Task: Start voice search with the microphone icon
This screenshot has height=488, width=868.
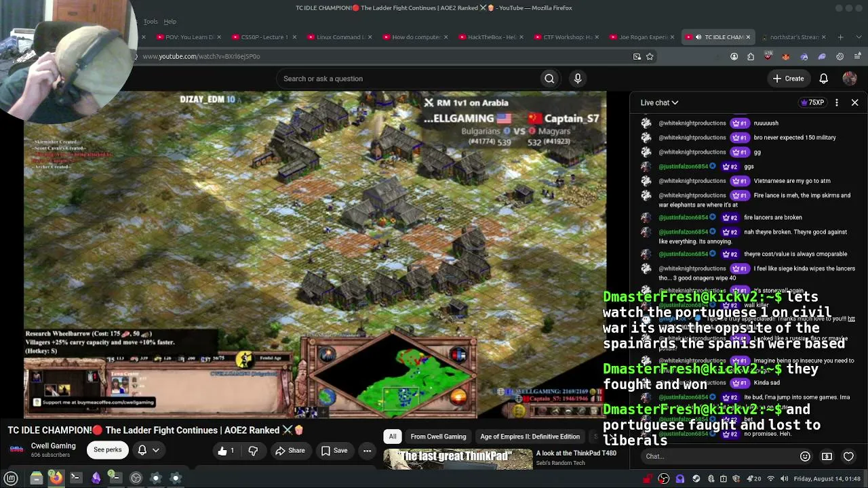Action: (x=578, y=79)
